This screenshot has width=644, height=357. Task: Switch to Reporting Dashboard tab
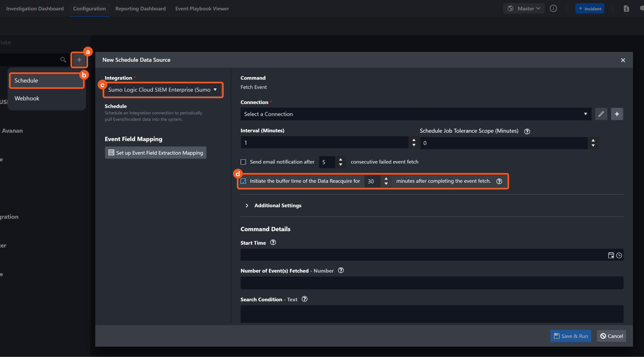point(140,8)
